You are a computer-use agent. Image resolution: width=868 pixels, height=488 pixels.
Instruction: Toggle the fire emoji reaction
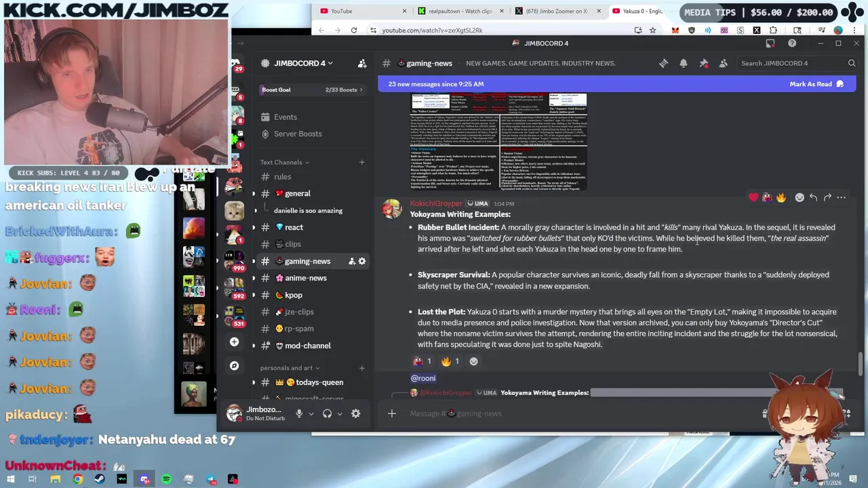[x=451, y=361]
